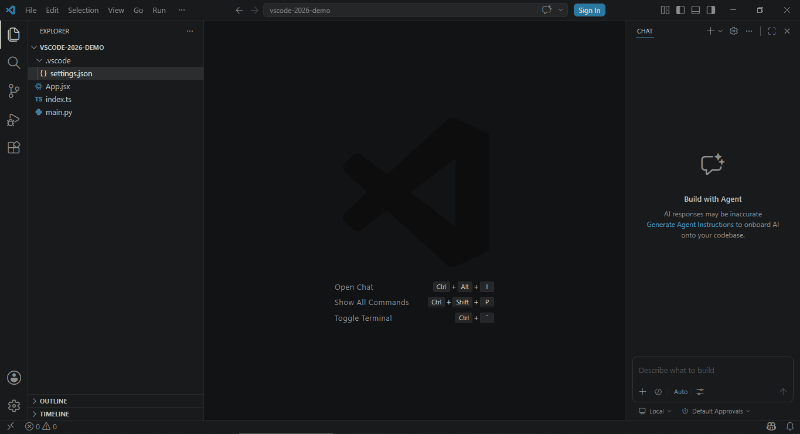Open chat settings gear icon

(x=734, y=31)
